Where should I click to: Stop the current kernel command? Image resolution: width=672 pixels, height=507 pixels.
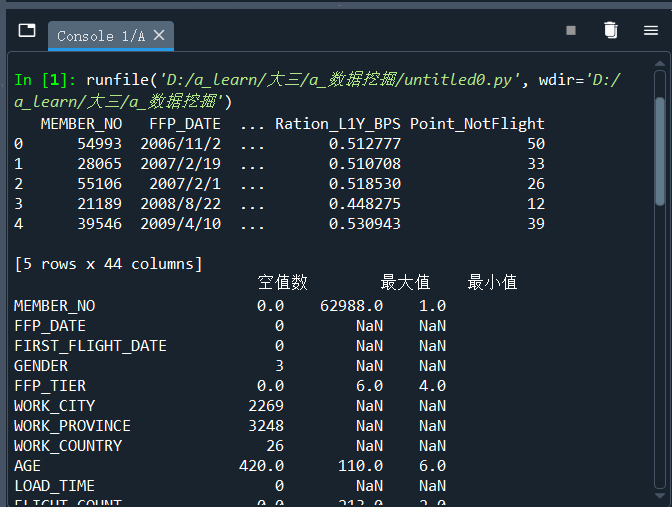(570, 30)
